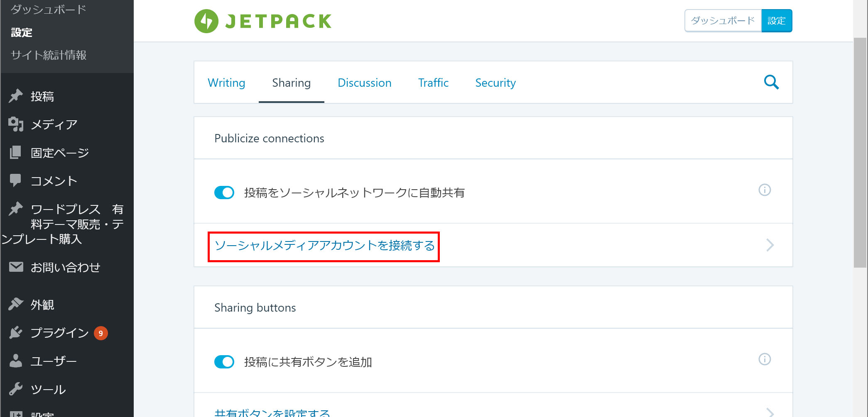Click the brush icon beside 外観

point(16,304)
